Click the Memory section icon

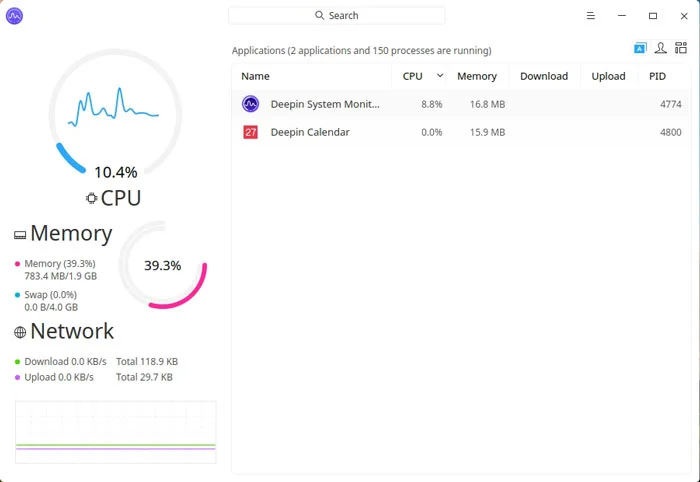20,235
